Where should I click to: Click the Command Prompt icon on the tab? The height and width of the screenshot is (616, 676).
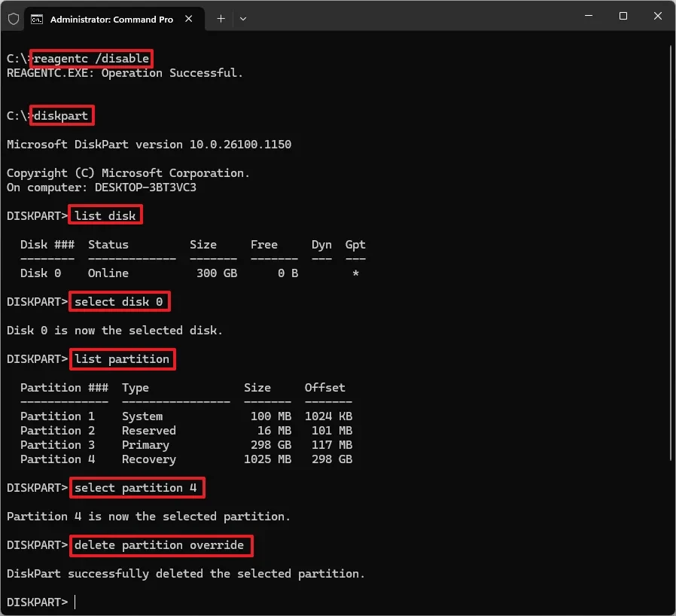(x=36, y=19)
